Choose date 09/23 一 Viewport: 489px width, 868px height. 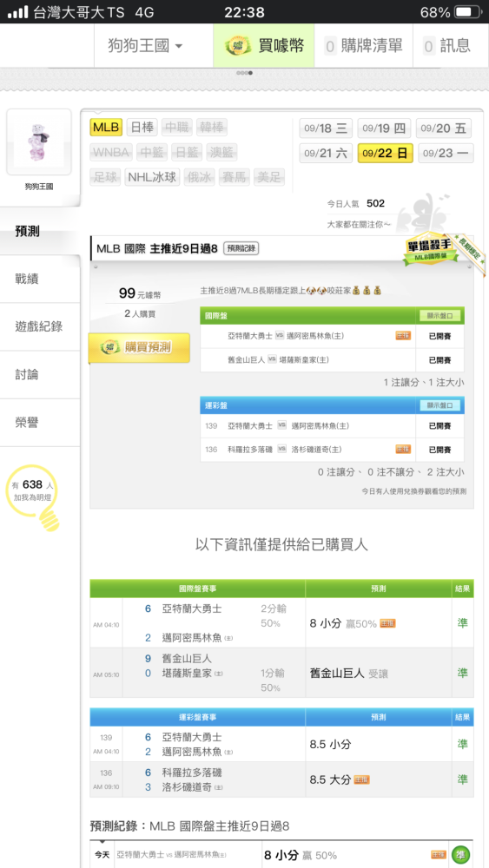[x=446, y=154]
